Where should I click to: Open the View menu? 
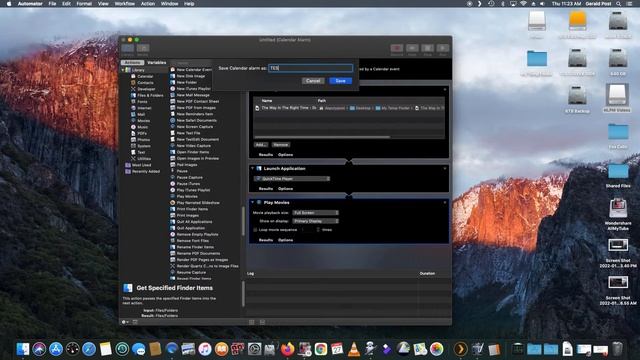[x=103, y=4]
